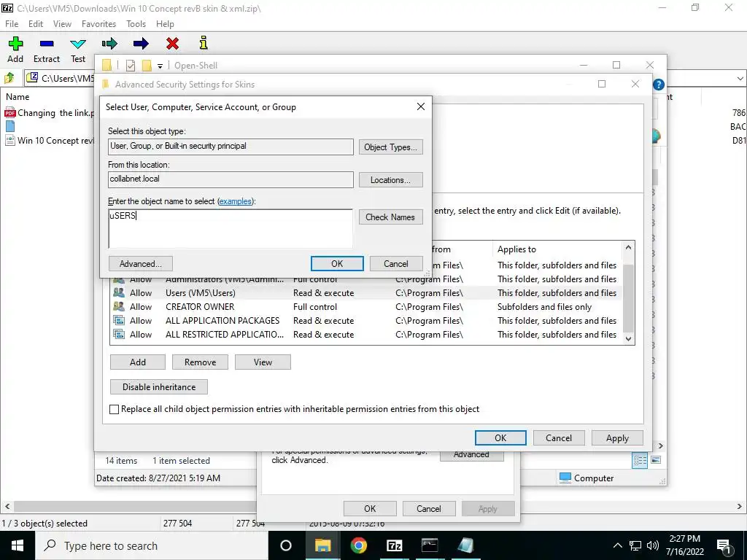Click the 7-Zip Move arrow icon
The height and width of the screenshot is (560, 747).
141,44
